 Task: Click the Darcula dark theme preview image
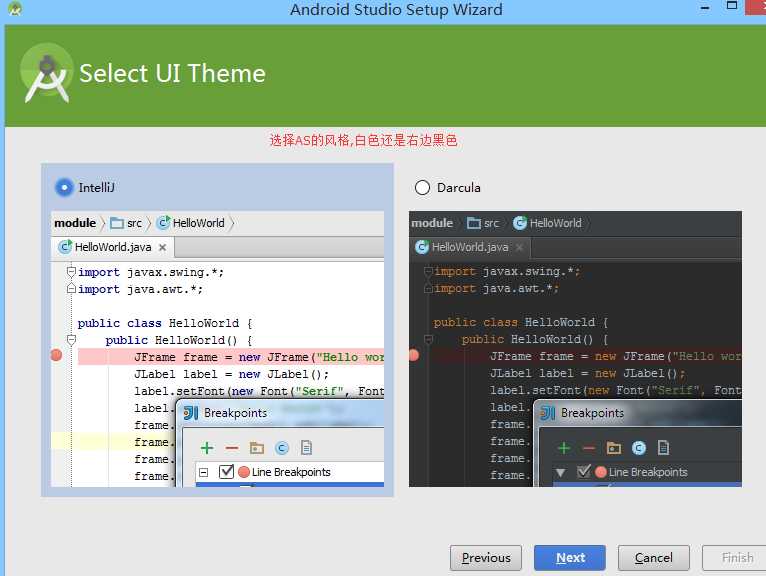(575, 349)
